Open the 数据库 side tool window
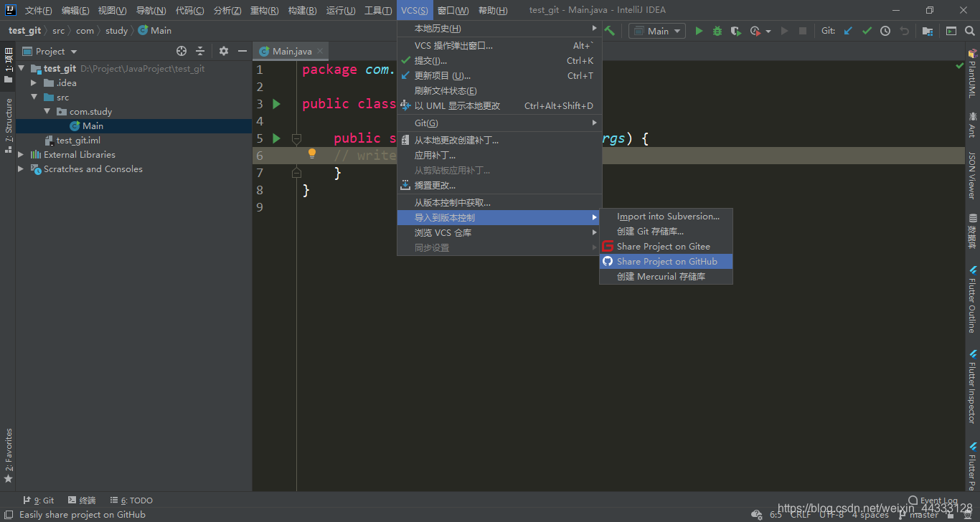This screenshot has width=980, height=522. [x=973, y=231]
